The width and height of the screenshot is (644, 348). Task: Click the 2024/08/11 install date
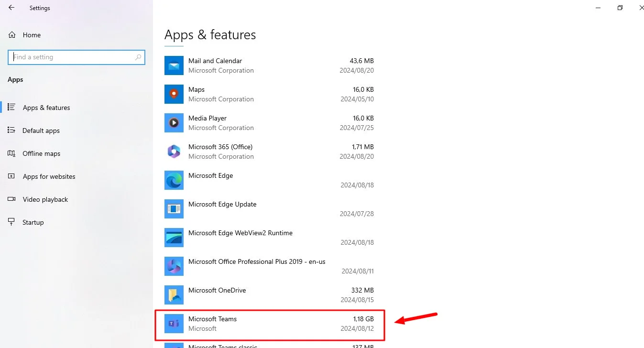(358, 271)
